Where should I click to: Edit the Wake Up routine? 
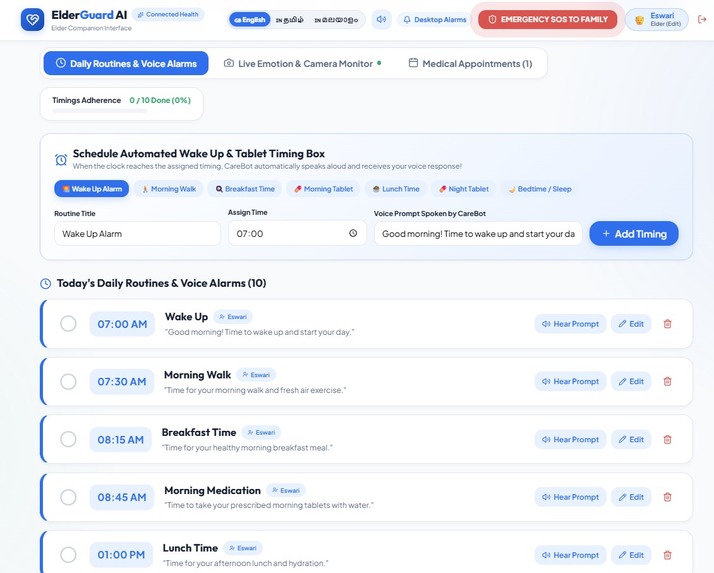[x=631, y=324]
